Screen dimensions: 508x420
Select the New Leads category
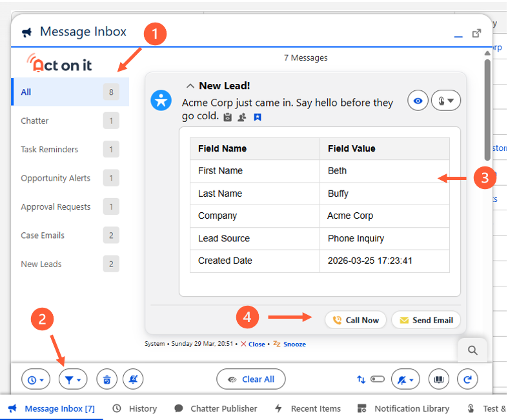click(70, 264)
